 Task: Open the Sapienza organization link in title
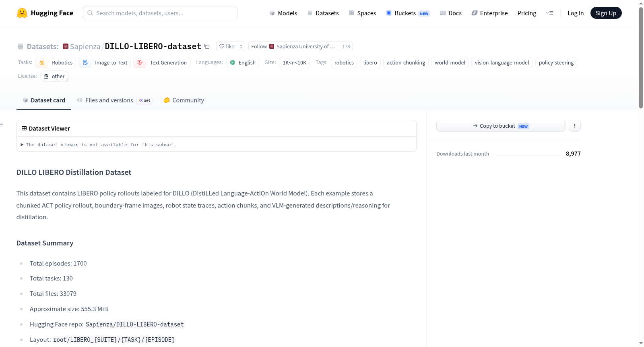click(85, 46)
